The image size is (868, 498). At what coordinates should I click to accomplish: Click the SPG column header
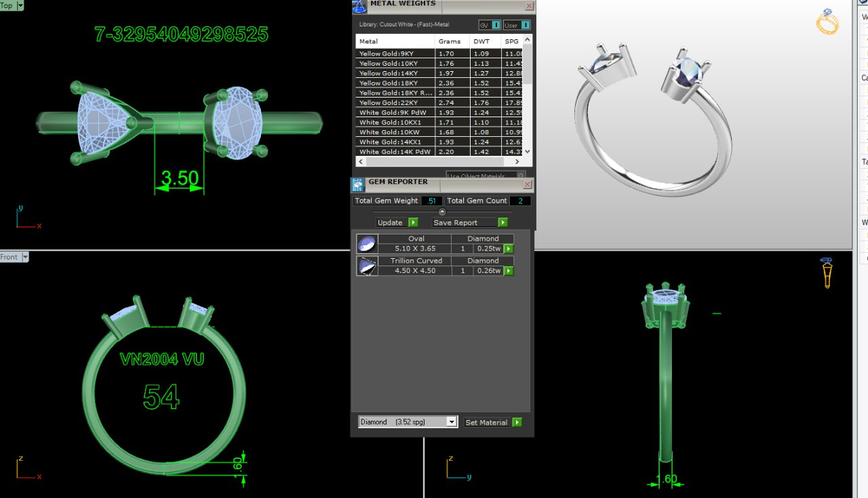tap(511, 41)
